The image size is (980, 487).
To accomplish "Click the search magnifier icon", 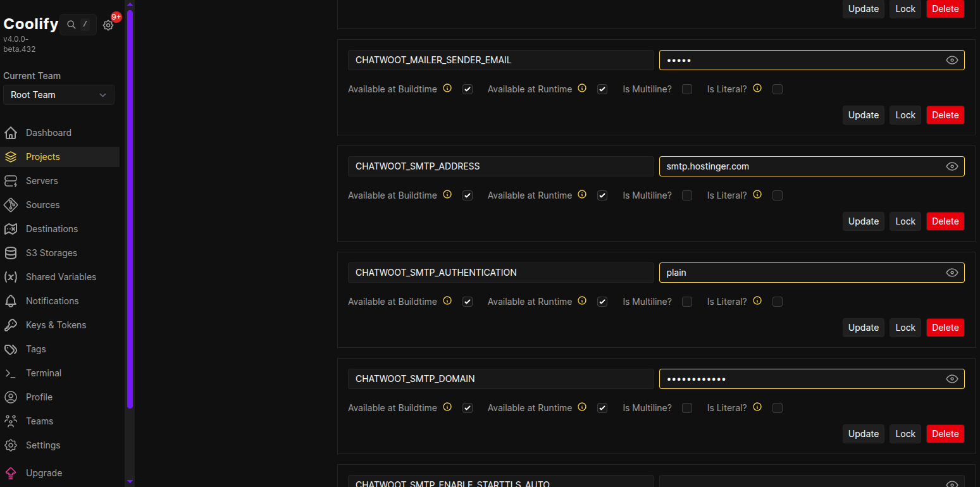I will [71, 25].
